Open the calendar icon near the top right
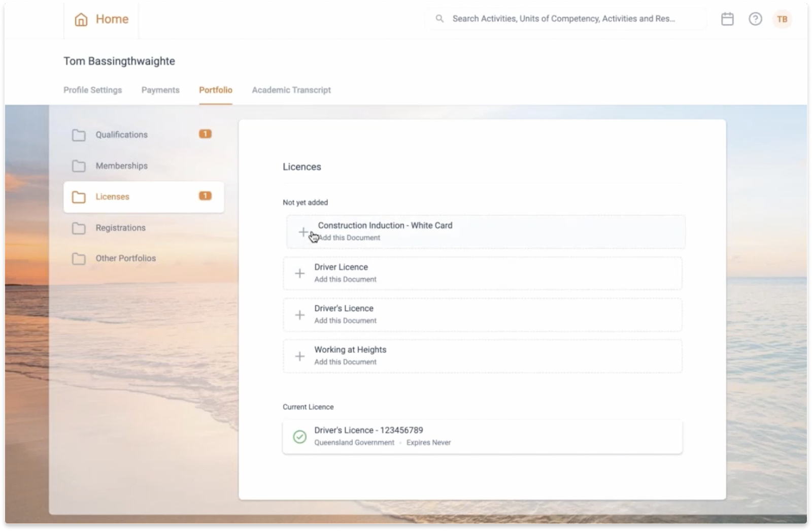Viewport: 812px width, 531px height. pyautogui.click(x=727, y=19)
